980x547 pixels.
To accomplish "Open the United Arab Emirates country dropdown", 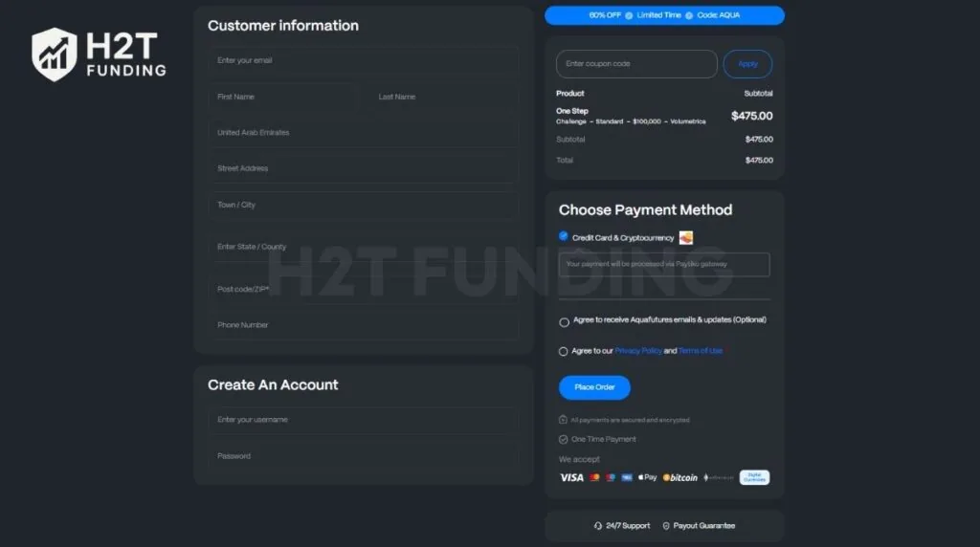I will (x=363, y=133).
